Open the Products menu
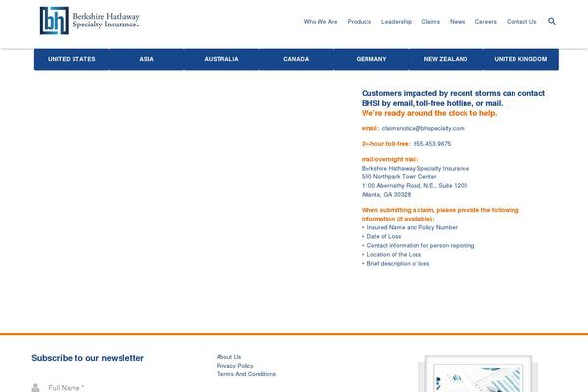Viewport: 588px width, 392px height. point(360,22)
